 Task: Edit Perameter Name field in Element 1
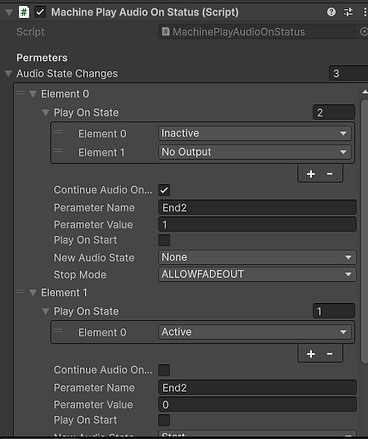[257, 388]
